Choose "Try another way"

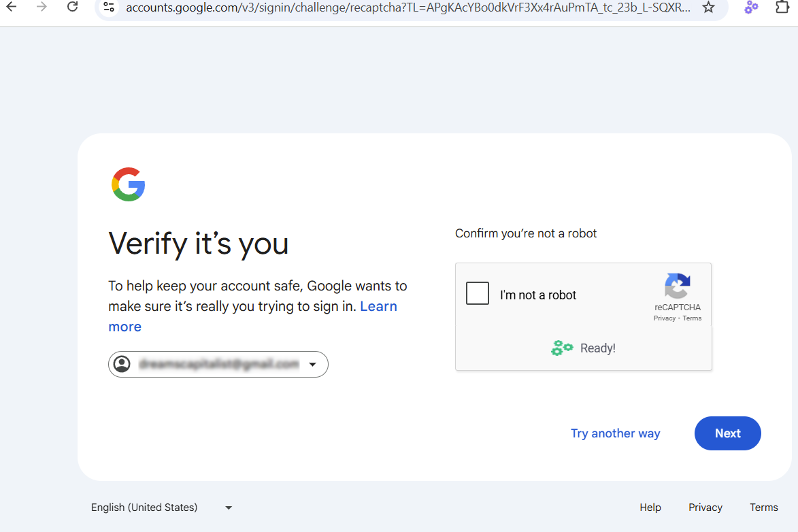615,433
